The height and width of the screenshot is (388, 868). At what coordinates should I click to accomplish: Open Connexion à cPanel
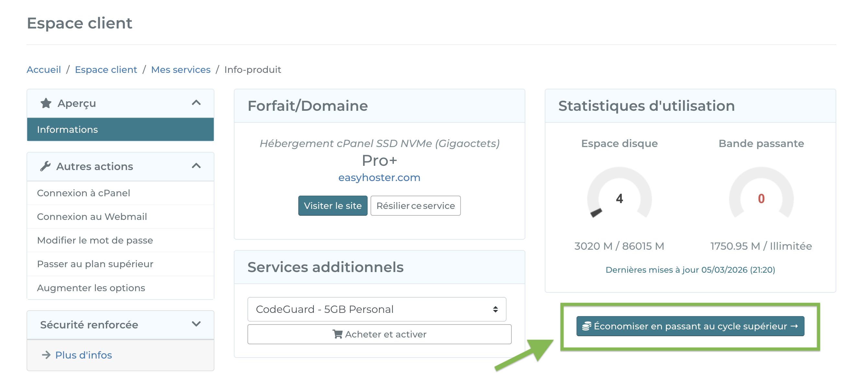[x=84, y=193]
